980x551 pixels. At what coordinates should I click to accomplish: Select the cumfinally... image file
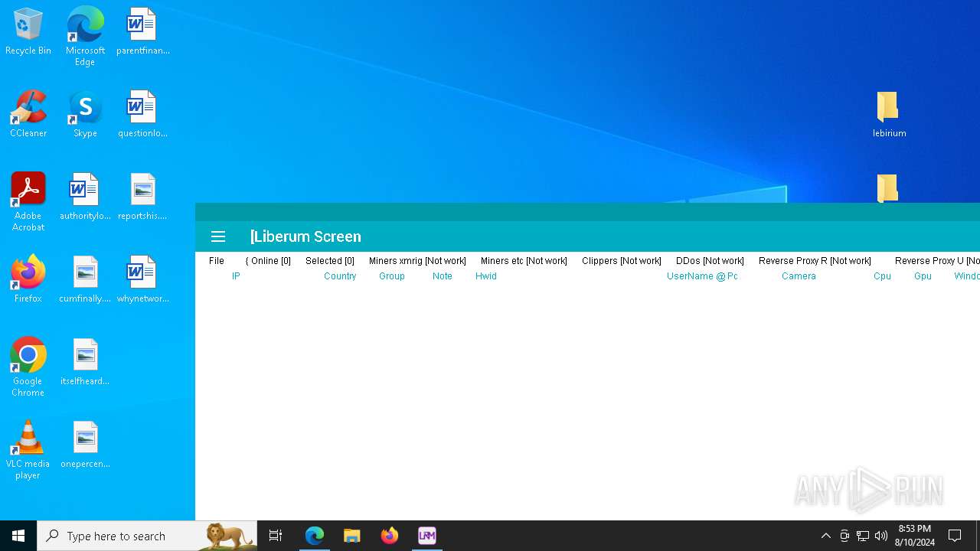[x=85, y=280]
